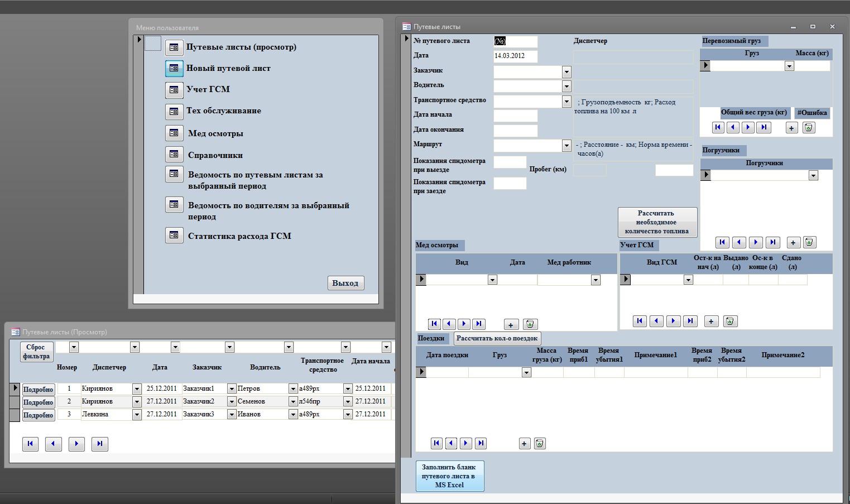850x504 pixels.
Task: Delete record in Перевозимый груз section
Action: [x=809, y=128]
